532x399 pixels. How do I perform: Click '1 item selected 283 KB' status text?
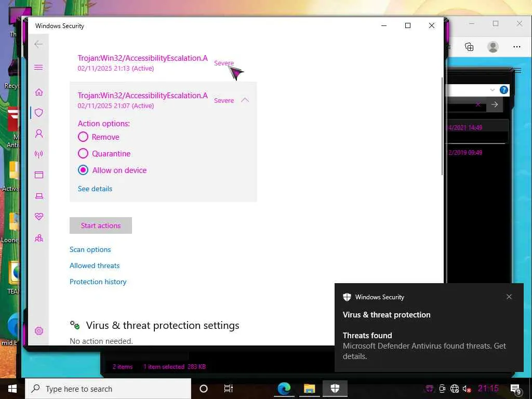(x=175, y=367)
